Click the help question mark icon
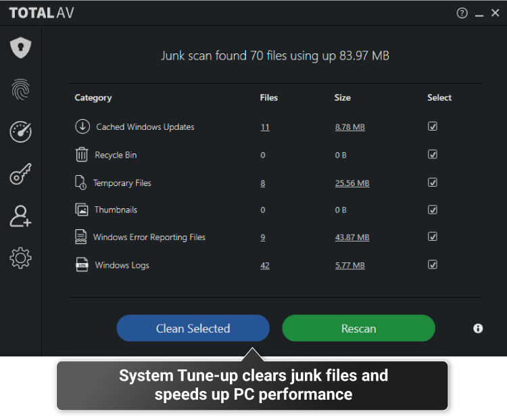Viewport: 507px width, 420px height. (x=462, y=14)
